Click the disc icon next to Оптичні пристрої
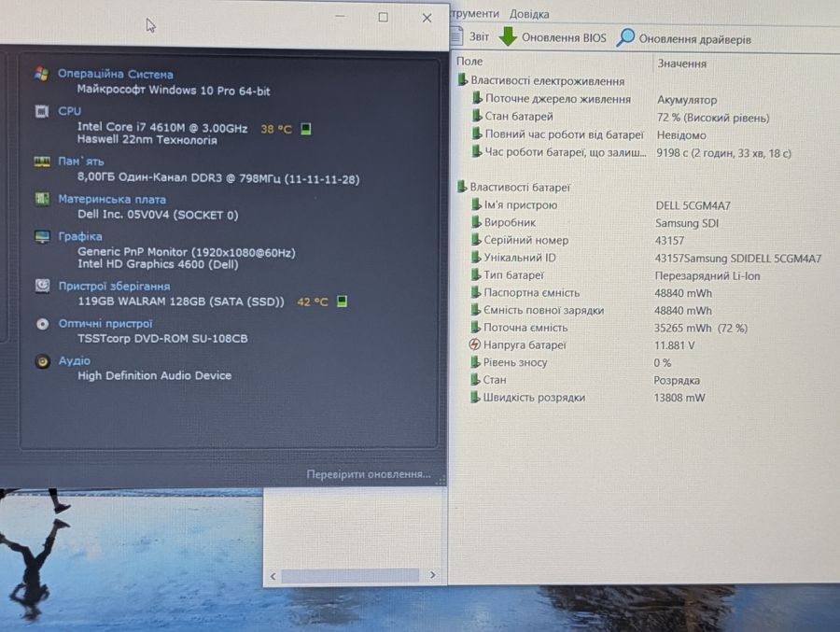 42,324
